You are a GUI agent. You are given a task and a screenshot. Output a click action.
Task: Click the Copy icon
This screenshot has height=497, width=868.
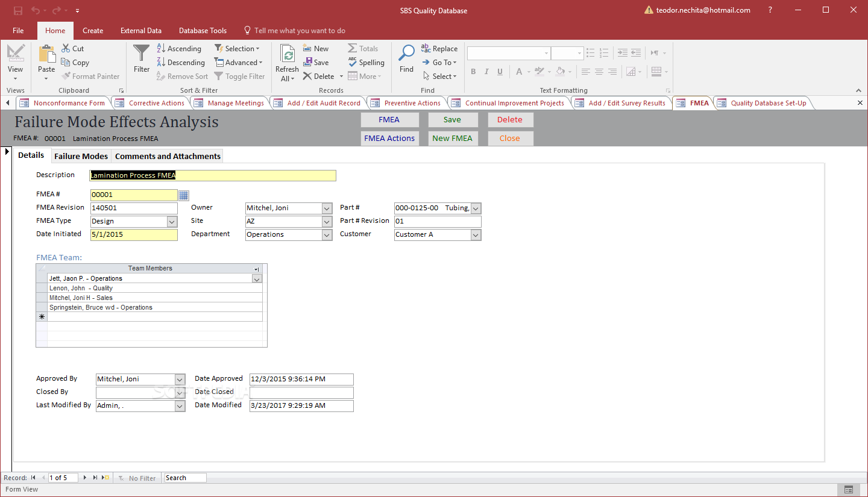pos(75,63)
